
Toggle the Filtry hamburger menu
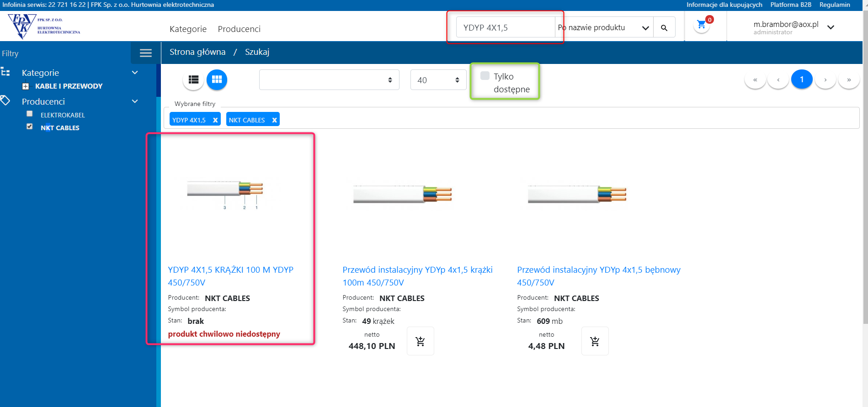pyautogui.click(x=145, y=53)
